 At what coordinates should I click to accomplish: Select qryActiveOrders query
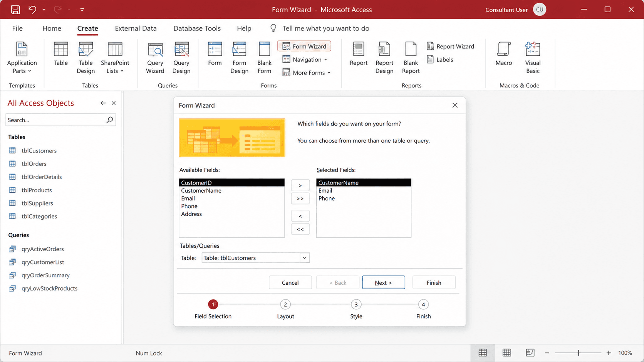click(x=42, y=249)
